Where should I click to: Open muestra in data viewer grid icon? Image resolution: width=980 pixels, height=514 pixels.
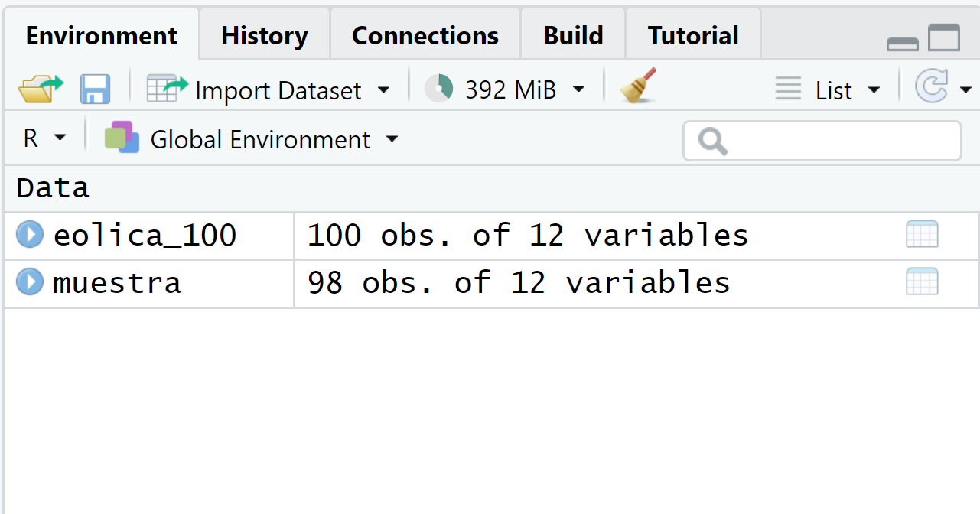[x=922, y=282]
